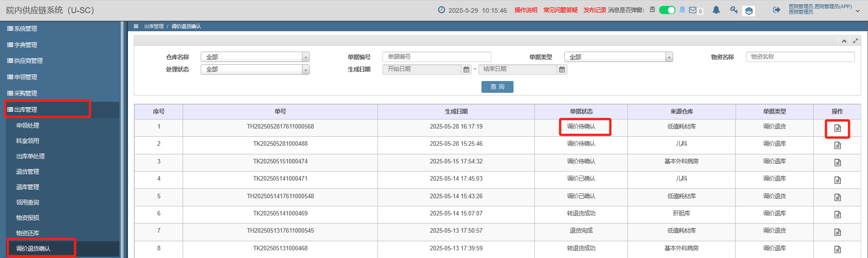Select 退货完成 status cell

click(x=581, y=230)
